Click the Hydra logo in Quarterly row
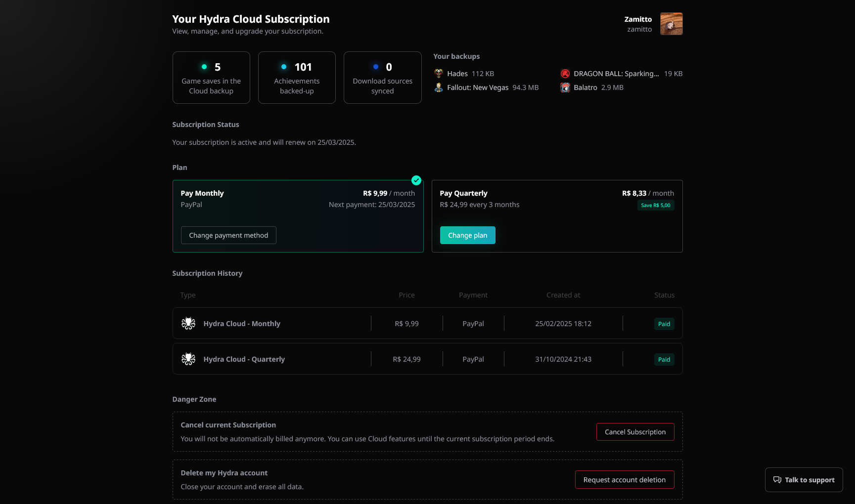This screenshot has width=855, height=504. coord(188,359)
